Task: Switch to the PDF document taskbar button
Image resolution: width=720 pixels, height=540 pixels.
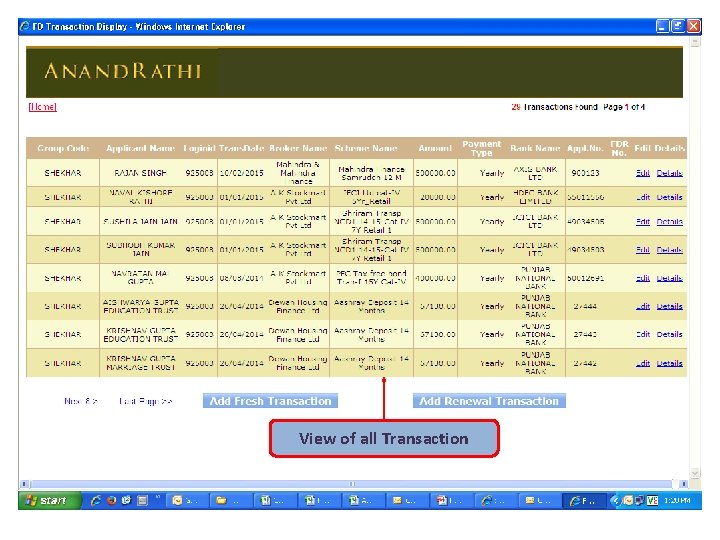Action: pos(453,501)
